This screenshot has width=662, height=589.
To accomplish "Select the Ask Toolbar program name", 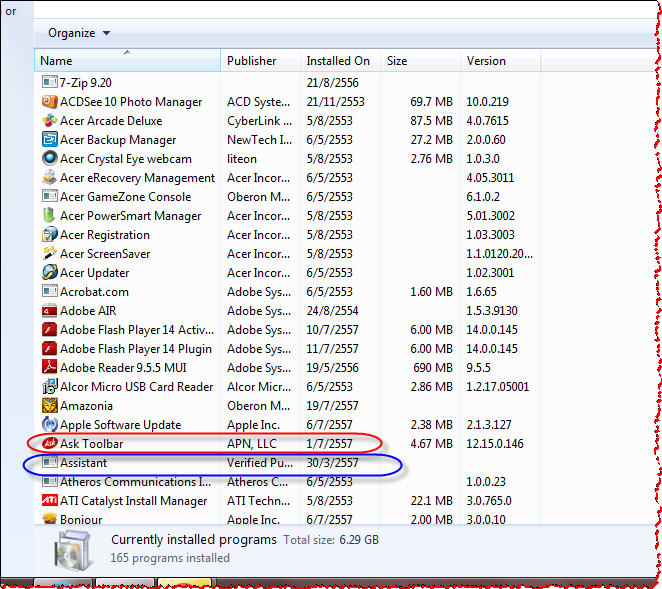I will (x=92, y=444).
